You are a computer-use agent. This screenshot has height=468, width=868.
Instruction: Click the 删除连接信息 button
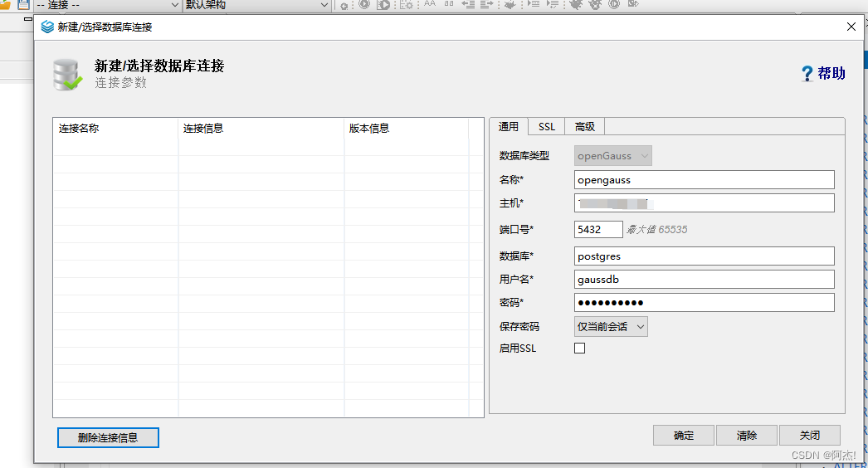(108, 437)
